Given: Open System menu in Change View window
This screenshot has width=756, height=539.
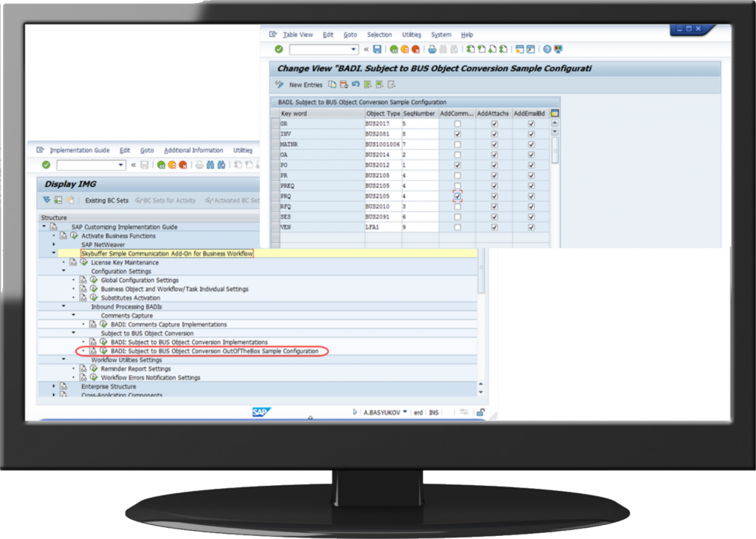Looking at the screenshot, I should coord(441,35).
